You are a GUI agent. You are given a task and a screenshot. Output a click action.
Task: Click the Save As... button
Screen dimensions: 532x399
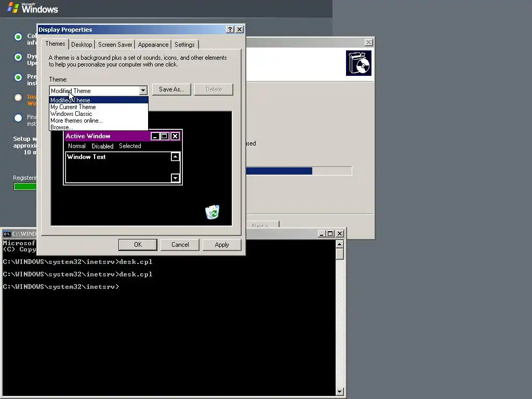tap(171, 89)
